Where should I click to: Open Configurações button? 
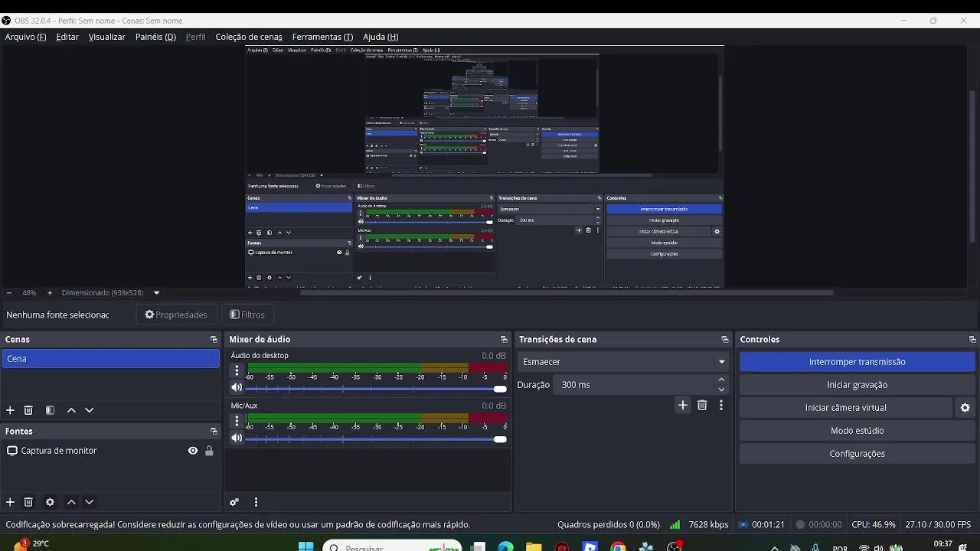click(857, 454)
